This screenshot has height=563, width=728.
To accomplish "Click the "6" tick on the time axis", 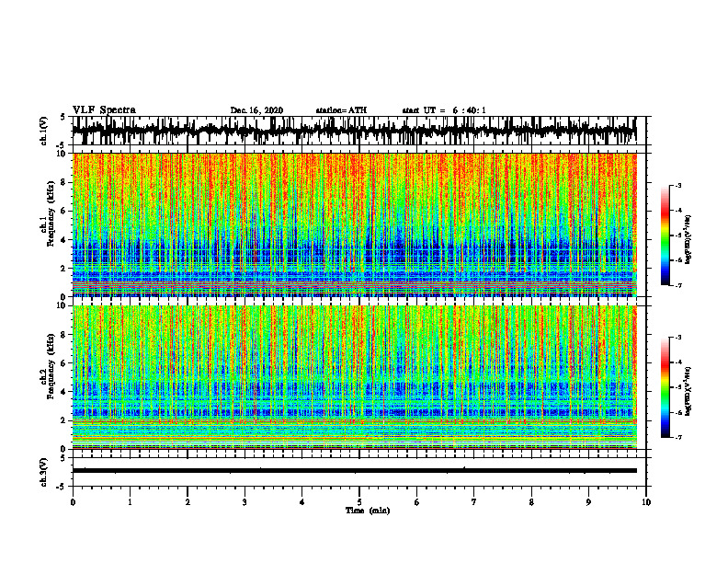I will [417, 502].
